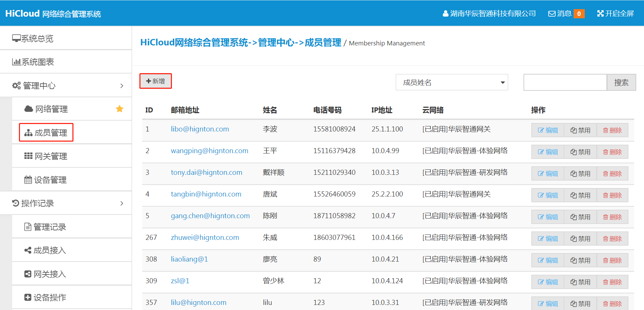The height and width of the screenshot is (310, 644).
Task: Open the 消息 envelope notification icon
Action: (552, 14)
